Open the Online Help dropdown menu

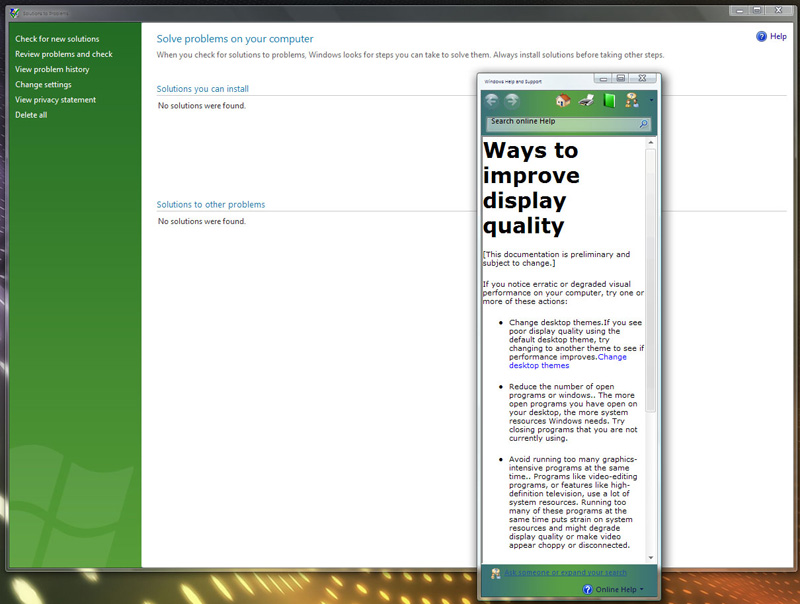[614, 589]
